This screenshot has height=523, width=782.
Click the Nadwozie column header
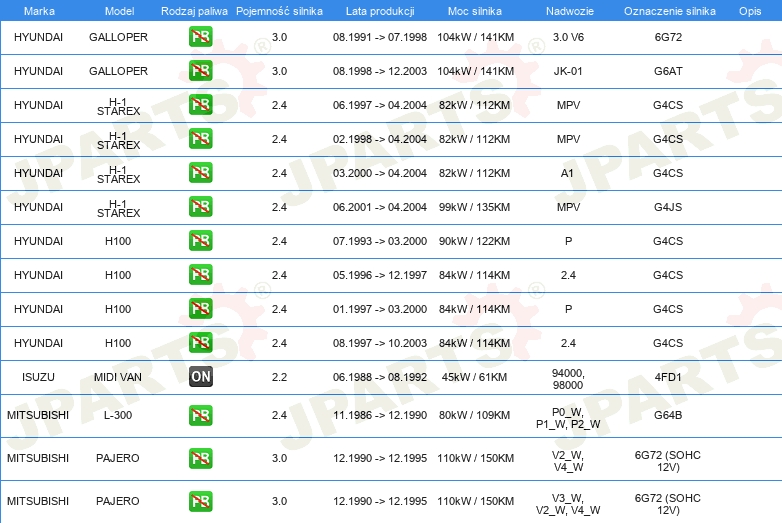570,11
